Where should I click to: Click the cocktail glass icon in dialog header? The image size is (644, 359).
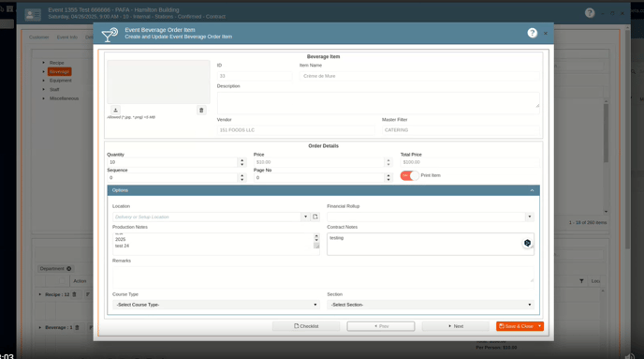pos(110,35)
